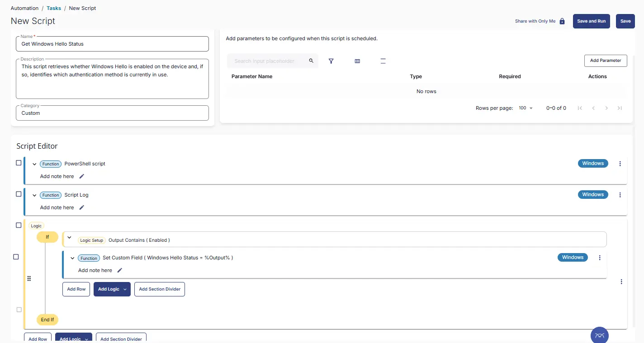Screen dimensions: 644x343
Task: Tick the checkbox for Script Log row
Action: point(19,194)
